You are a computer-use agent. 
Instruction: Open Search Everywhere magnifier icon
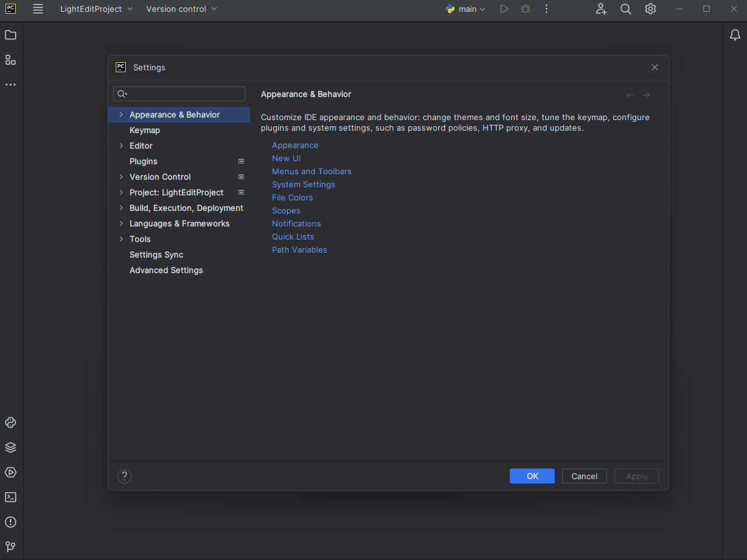626,9
